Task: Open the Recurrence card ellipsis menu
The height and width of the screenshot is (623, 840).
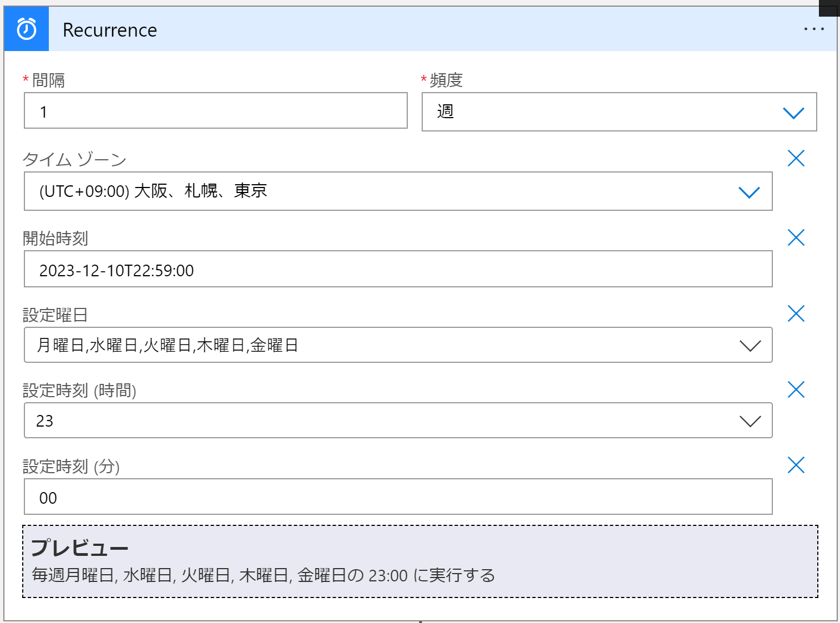Action: [814, 29]
